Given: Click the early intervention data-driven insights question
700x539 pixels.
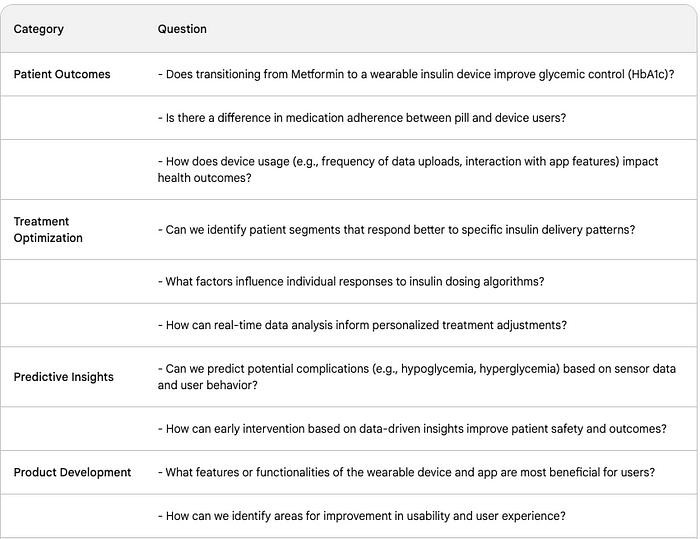Looking at the screenshot, I should coord(412,429).
